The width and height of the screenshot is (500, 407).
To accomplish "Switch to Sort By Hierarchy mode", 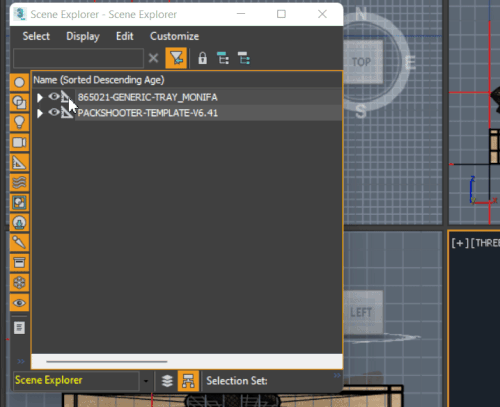I will 188,381.
